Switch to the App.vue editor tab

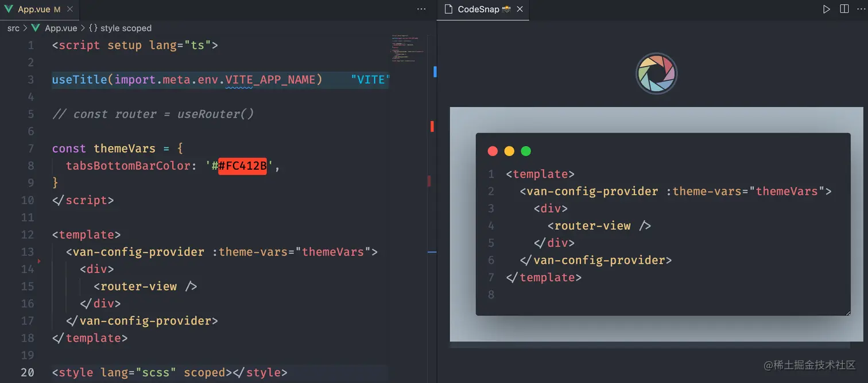(40, 9)
